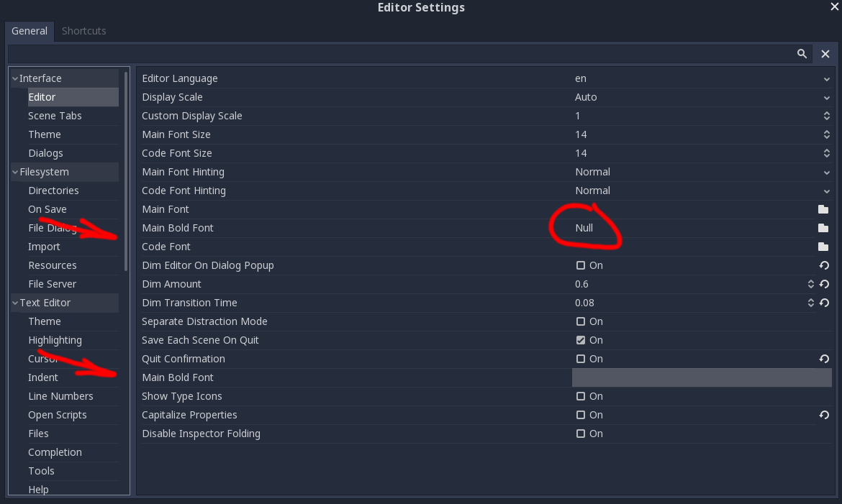Switch to the Shortcuts tab
This screenshot has width=842, height=504.
pos(83,31)
